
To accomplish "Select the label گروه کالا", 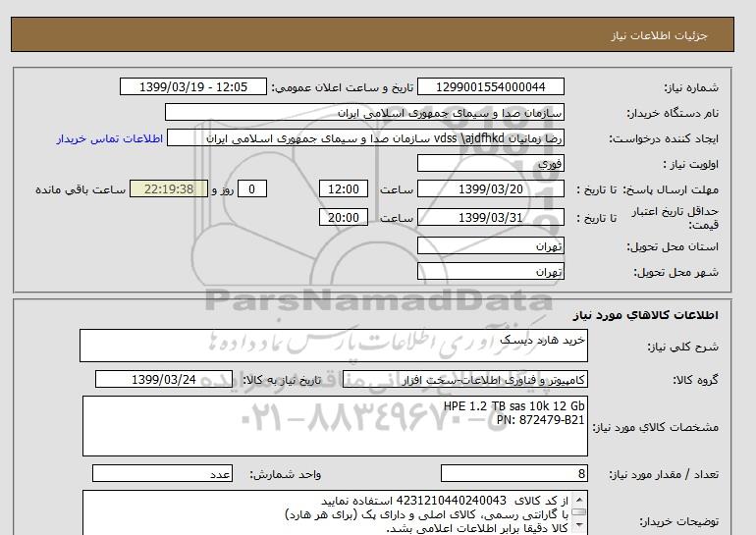I will [x=696, y=380].
